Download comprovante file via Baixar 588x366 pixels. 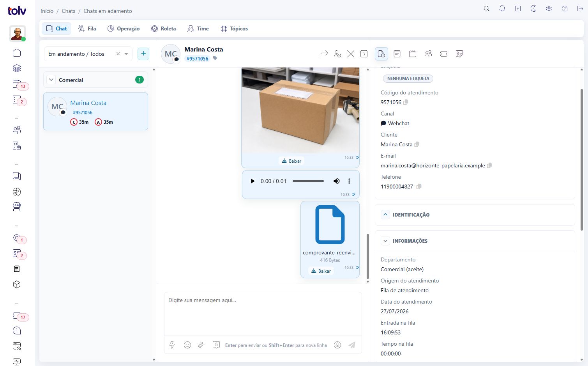tap(321, 271)
